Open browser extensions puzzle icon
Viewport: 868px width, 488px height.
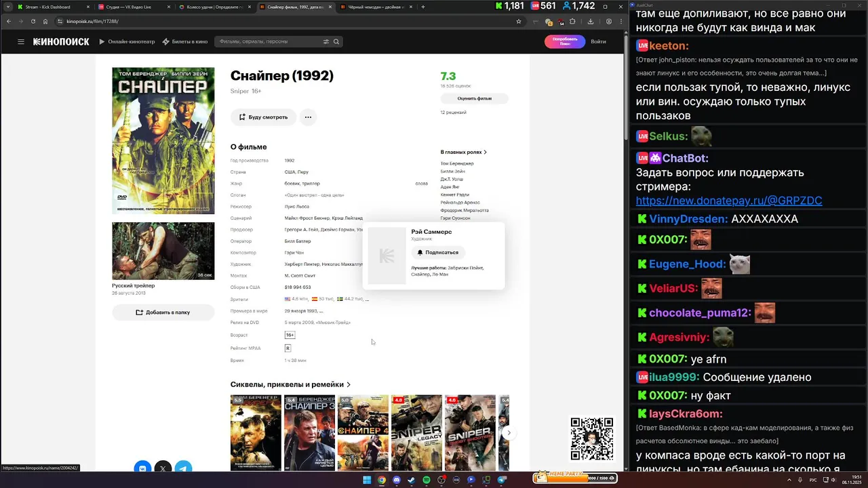572,21
